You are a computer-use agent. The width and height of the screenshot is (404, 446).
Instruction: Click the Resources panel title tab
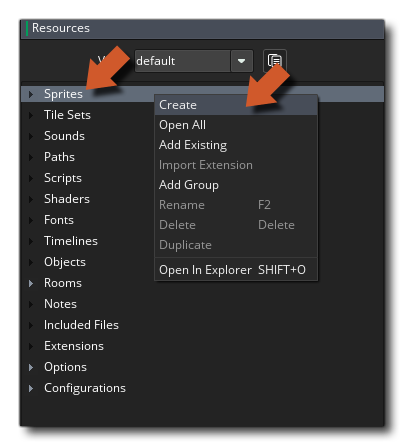tap(61, 28)
